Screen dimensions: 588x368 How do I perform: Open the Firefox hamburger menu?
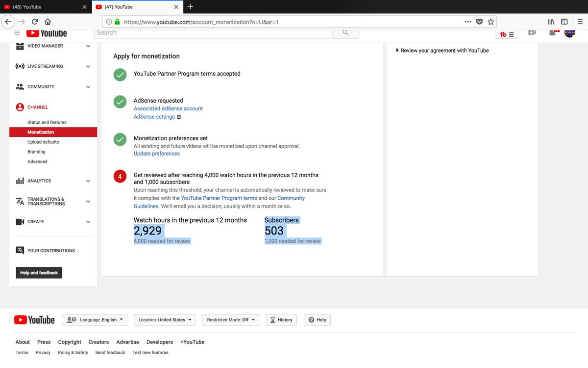580,22
